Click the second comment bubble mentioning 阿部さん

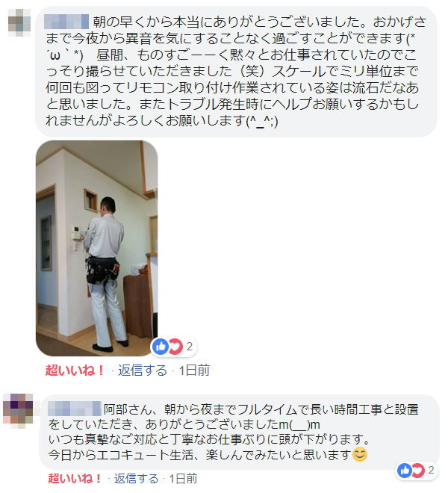coord(239,432)
